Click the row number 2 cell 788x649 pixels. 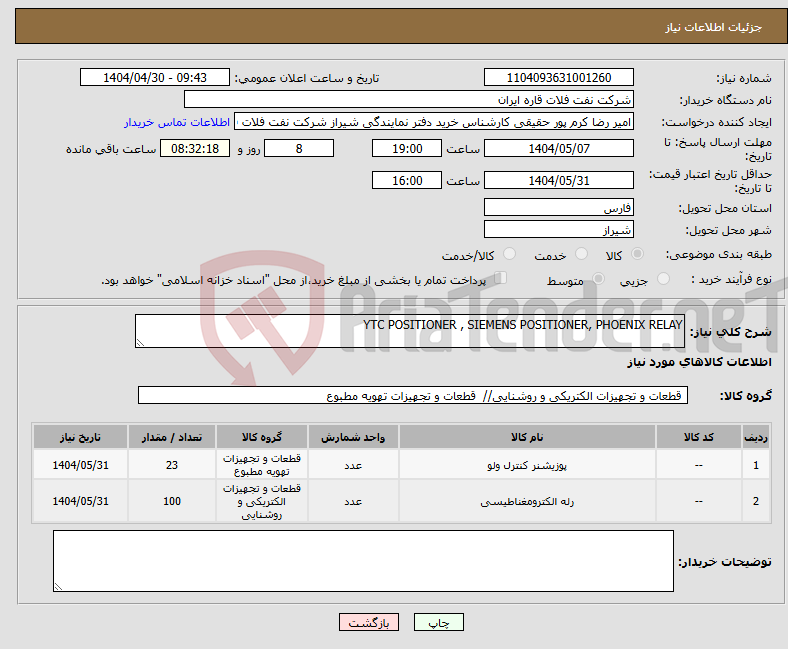(x=756, y=501)
